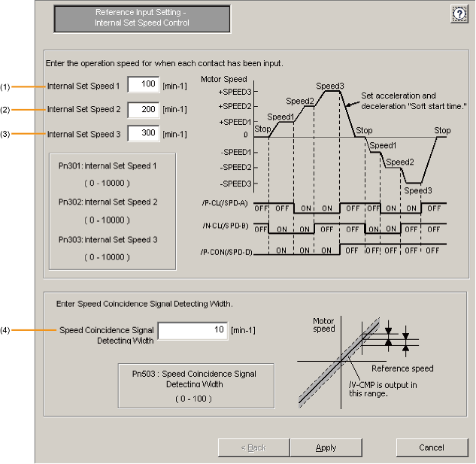
Task: Click callout marker (4) on the left
Action: coord(5,330)
